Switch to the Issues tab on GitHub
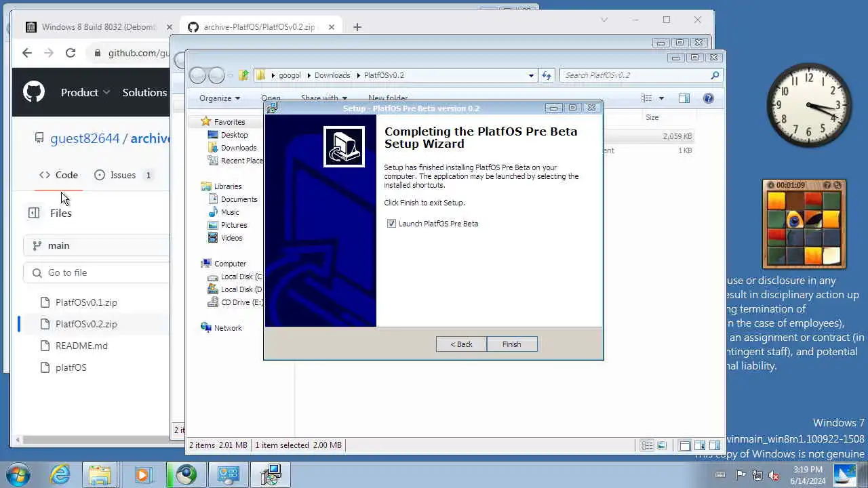The width and height of the screenshot is (868, 488). click(x=123, y=175)
